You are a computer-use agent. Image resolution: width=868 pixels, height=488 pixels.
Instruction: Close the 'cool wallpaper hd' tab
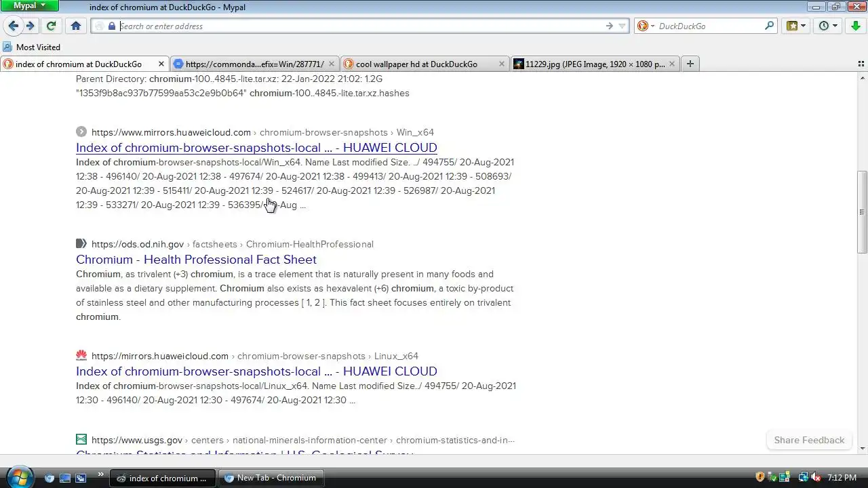point(501,64)
